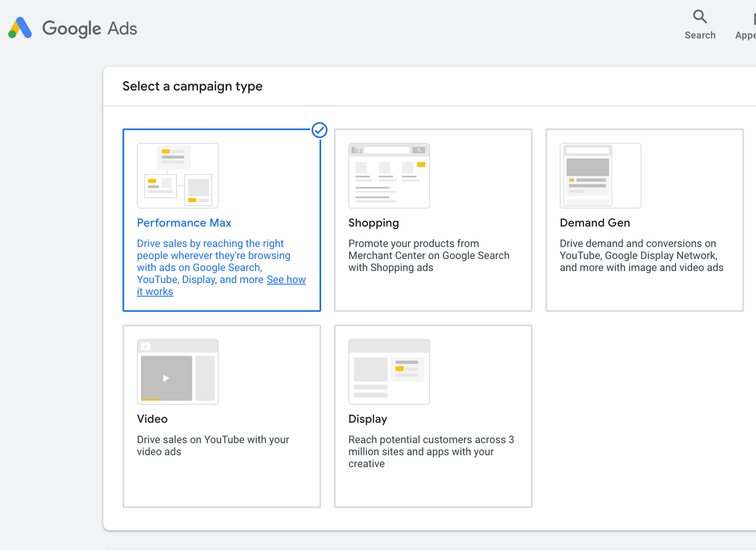Viewport: 756px width, 550px height.
Task: Open the 'See how it works' link
Action: tap(286, 280)
